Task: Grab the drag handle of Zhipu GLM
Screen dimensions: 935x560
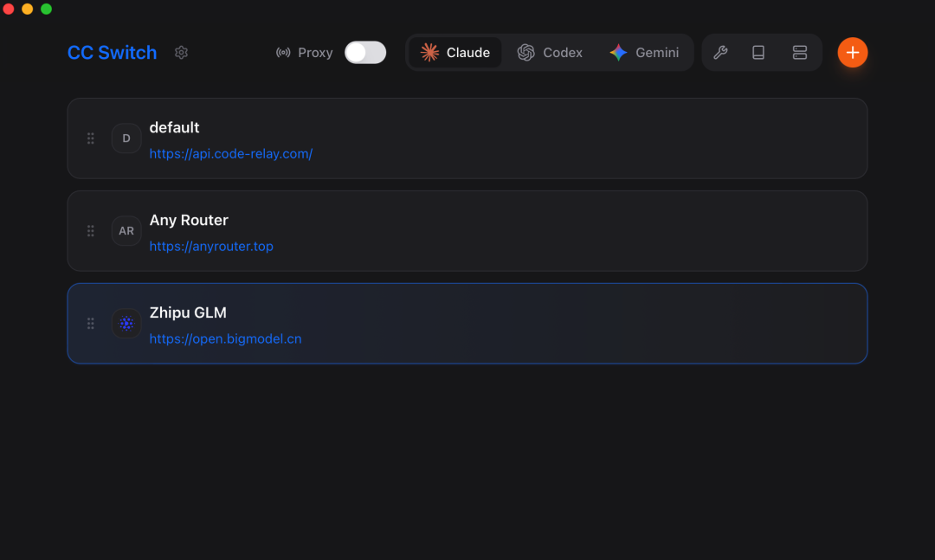Action: [x=91, y=323]
